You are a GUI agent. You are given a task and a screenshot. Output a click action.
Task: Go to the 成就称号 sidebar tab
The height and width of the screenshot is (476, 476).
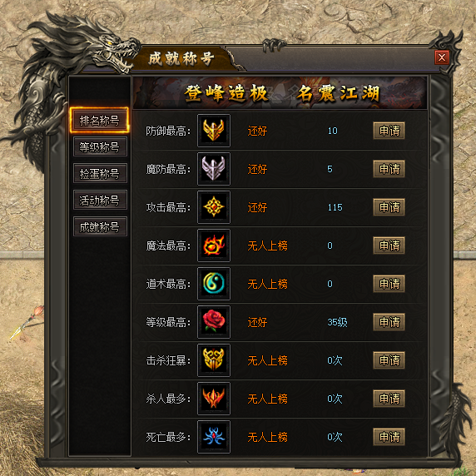(x=100, y=226)
